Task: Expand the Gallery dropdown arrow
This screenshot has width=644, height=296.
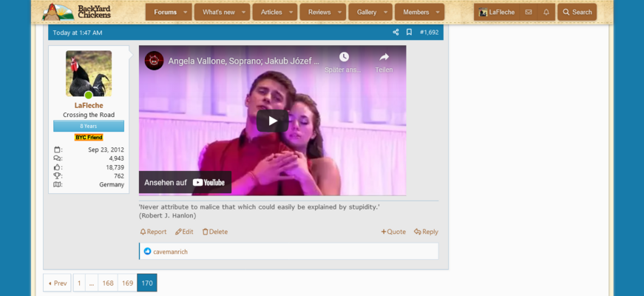Action: coord(385,13)
